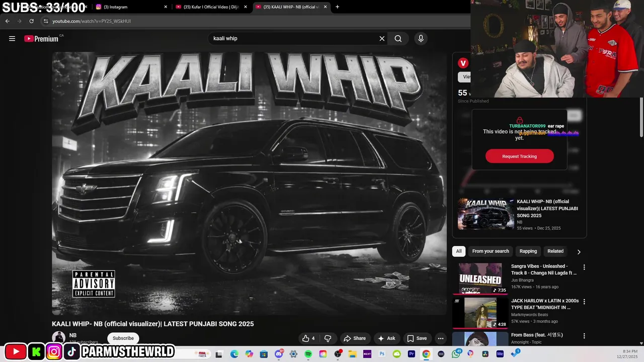The image size is (644, 362).
Task: Select the All filter chip
Action: click(459, 251)
